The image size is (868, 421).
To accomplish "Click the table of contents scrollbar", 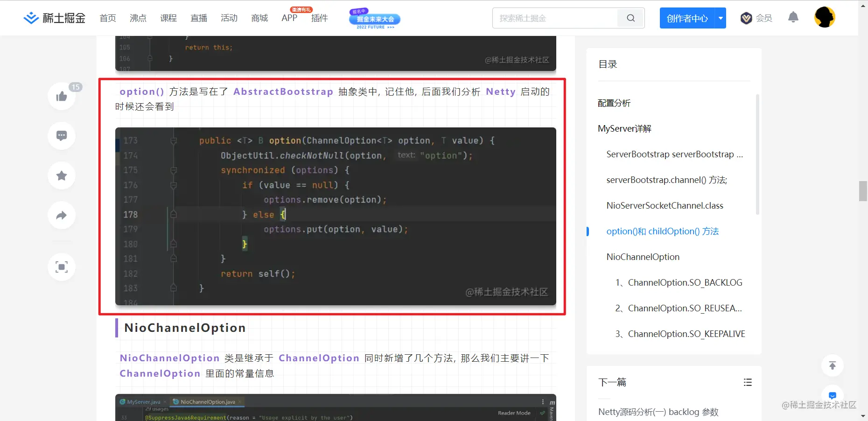I will coord(757,154).
